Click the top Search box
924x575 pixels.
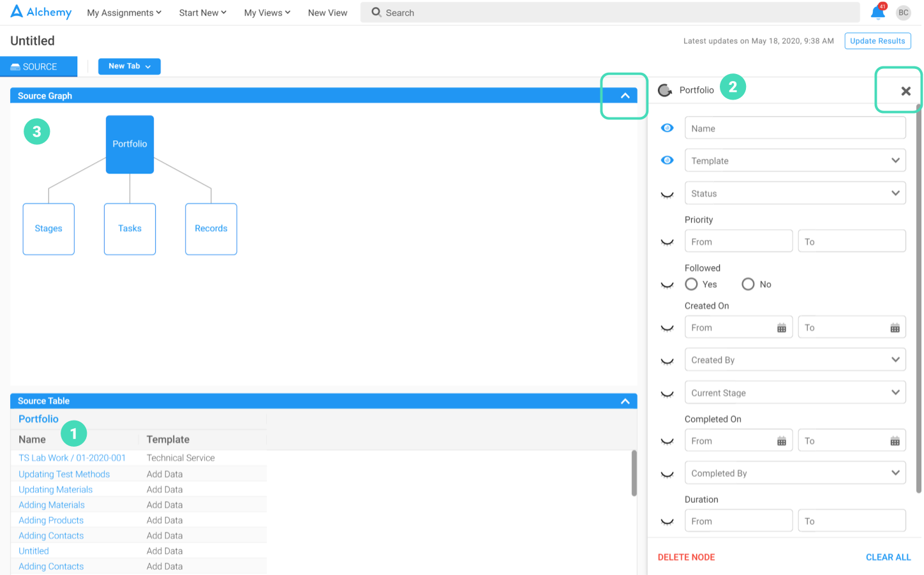click(x=610, y=13)
